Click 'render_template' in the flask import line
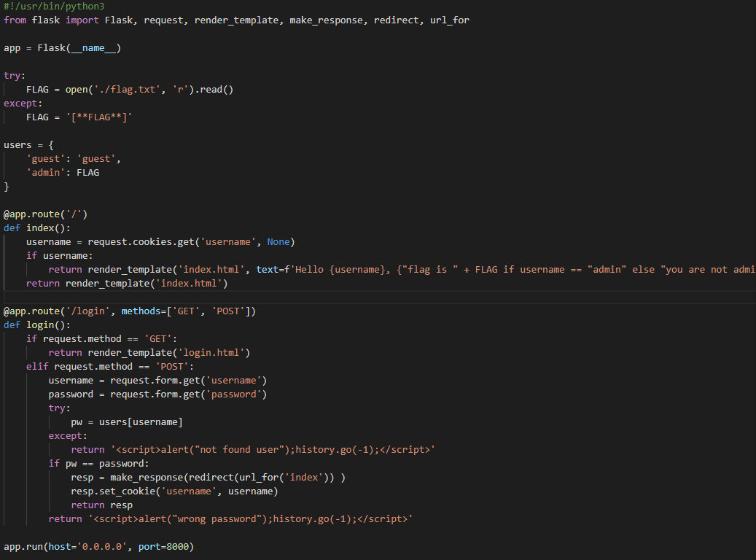This screenshot has width=756, height=560. point(236,20)
